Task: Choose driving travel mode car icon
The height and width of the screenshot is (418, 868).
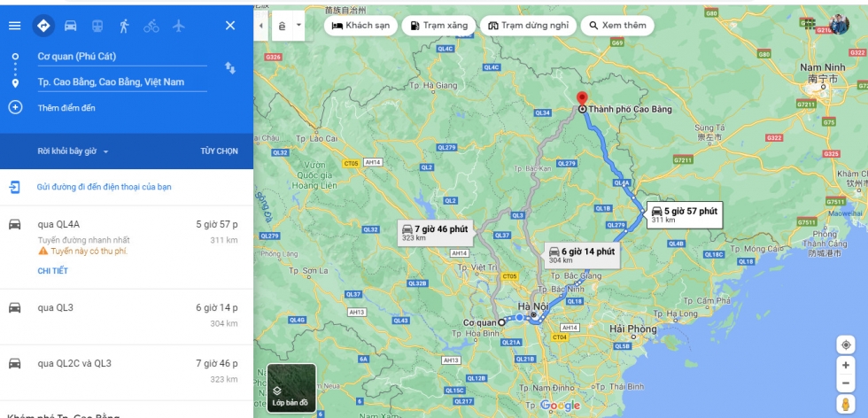Action: coord(70,26)
